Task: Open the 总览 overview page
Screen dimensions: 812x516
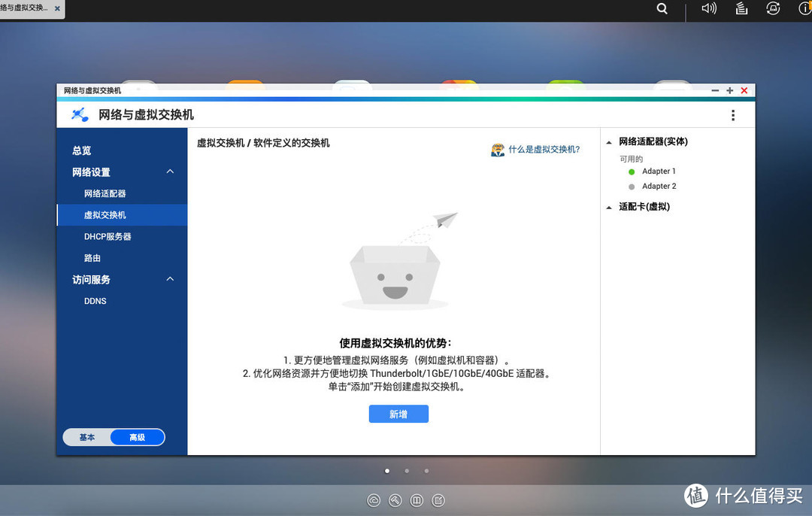Action: pos(82,150)
